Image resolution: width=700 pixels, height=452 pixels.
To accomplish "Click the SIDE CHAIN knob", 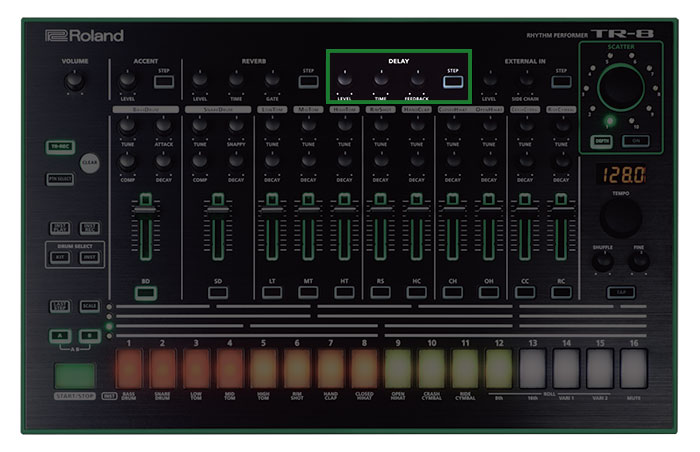I will click(x=526, y=80).
